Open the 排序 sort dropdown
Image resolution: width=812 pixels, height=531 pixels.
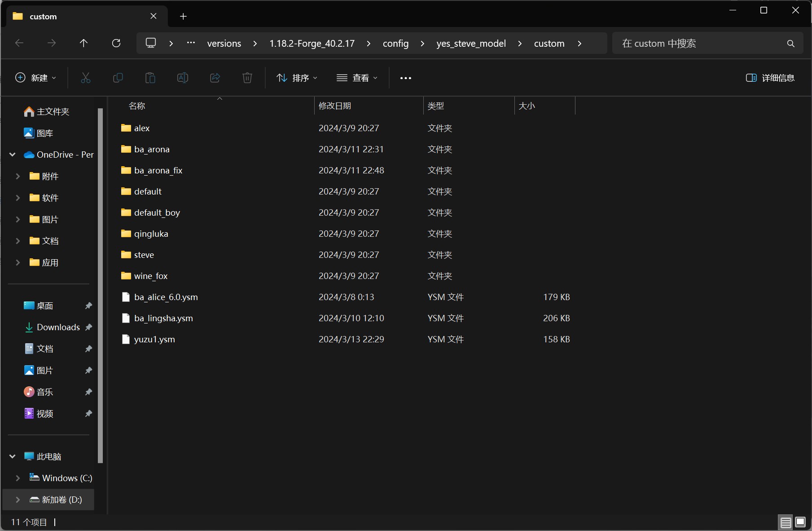click(x=297, y=78)
